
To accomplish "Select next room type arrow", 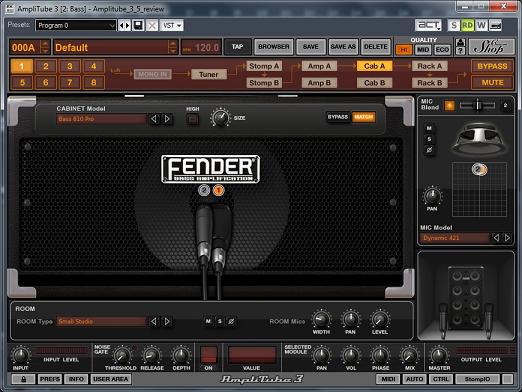I will (167, 321).
